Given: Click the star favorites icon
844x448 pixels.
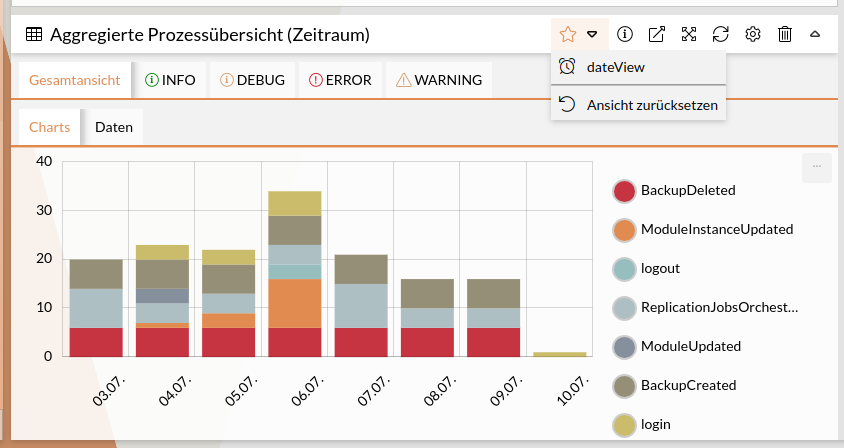Looking at the screenshot, I should pyautogui.click(x=568, y=34).
